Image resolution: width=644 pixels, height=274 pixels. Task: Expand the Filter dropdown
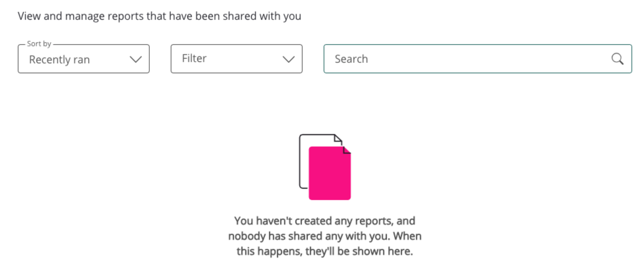click(x=236, y=59)
